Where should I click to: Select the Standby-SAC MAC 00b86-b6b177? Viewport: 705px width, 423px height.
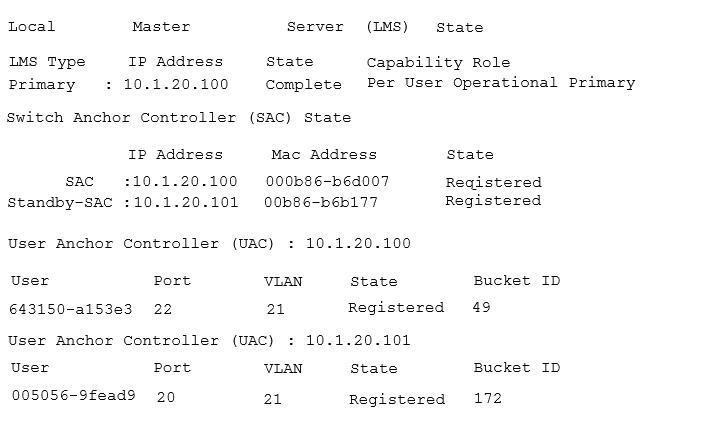click(x=321, y=202)
